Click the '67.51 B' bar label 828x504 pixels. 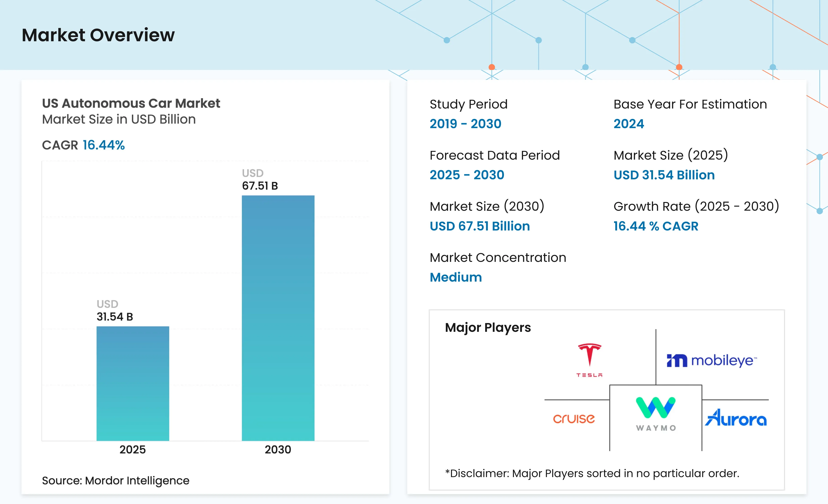(260, 186)
